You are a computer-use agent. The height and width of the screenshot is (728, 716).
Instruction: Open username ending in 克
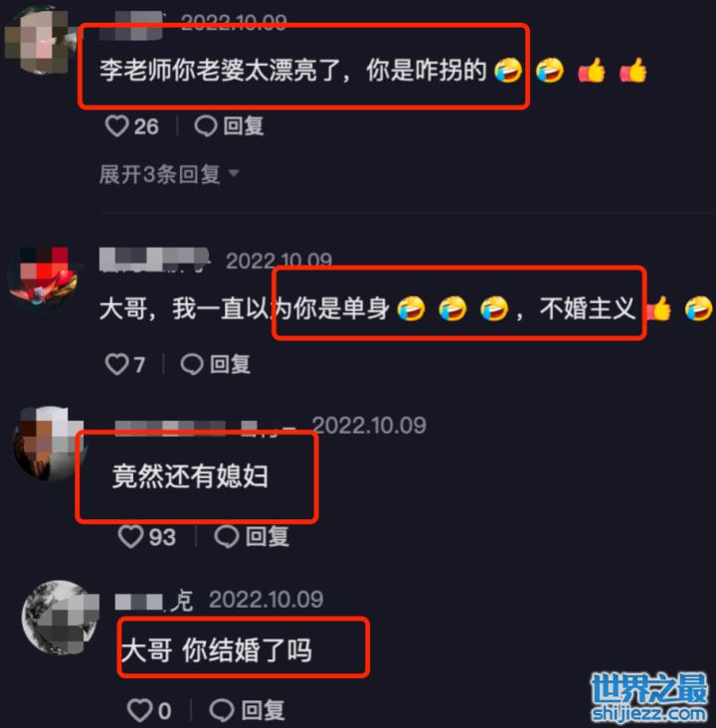point(154,601)
